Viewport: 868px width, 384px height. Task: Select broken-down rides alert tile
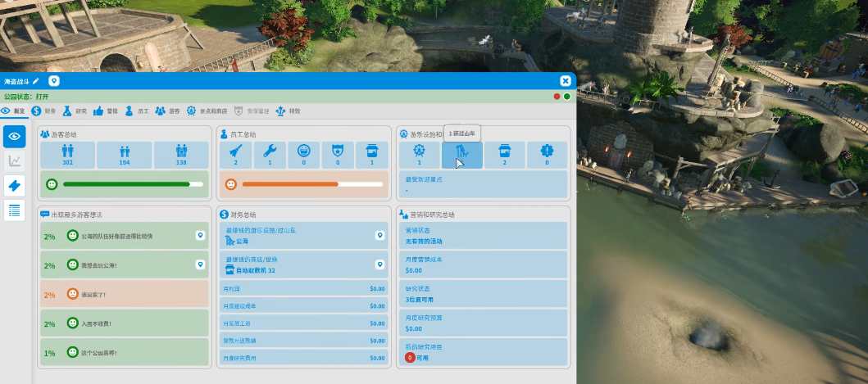pyautogui.click(x=547, y=155)
